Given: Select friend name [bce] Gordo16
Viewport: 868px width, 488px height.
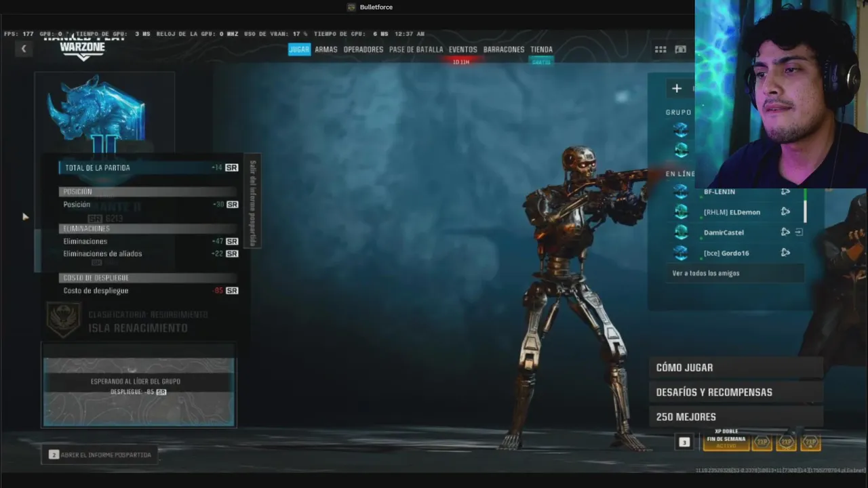Looking at the screenshot, I should 726,253.
